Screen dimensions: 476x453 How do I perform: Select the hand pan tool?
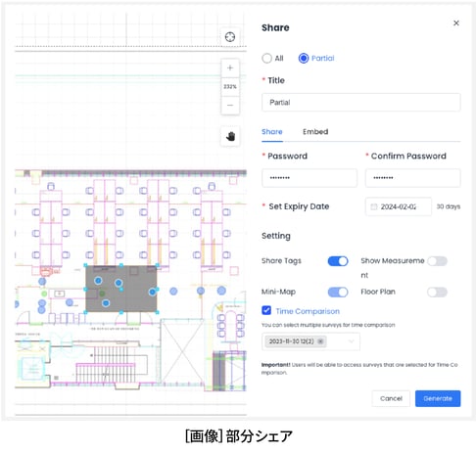point(230,136)
